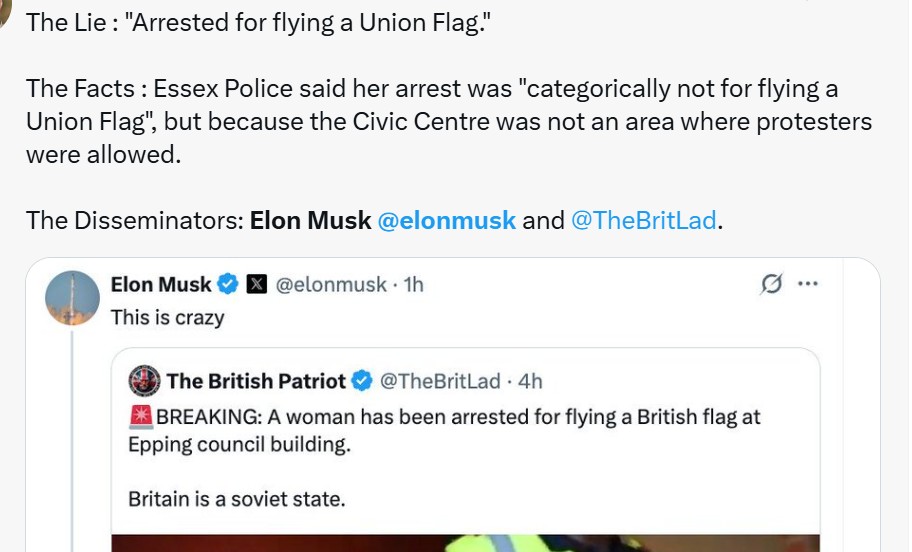Click Elon Musk's rocket profile avatar
Screen dimensions: 912x552
point(73,298)
